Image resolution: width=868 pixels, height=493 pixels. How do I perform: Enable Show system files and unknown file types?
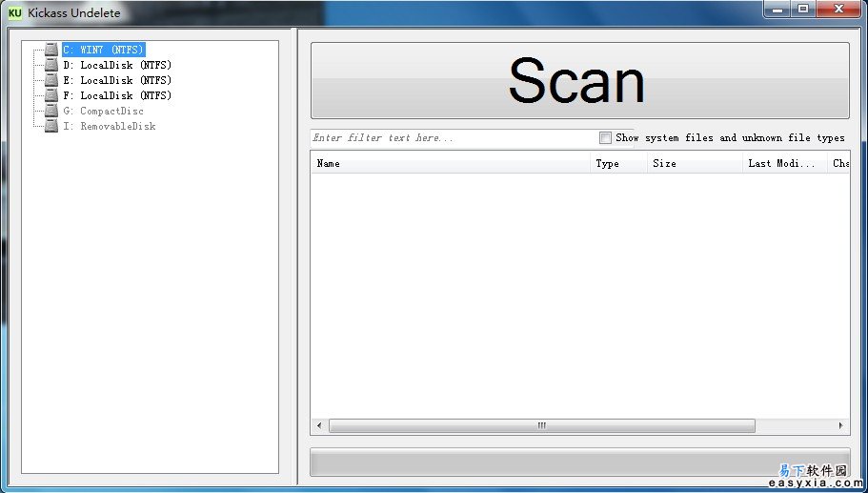tap(605, 138)
